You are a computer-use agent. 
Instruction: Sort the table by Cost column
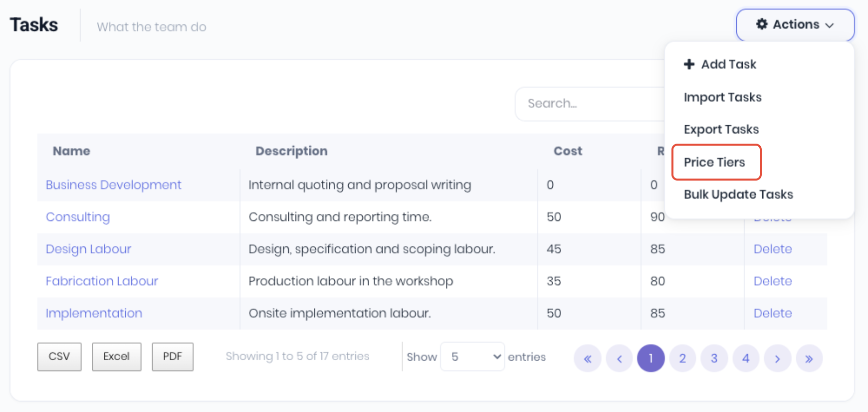click(x=568, y=151)
